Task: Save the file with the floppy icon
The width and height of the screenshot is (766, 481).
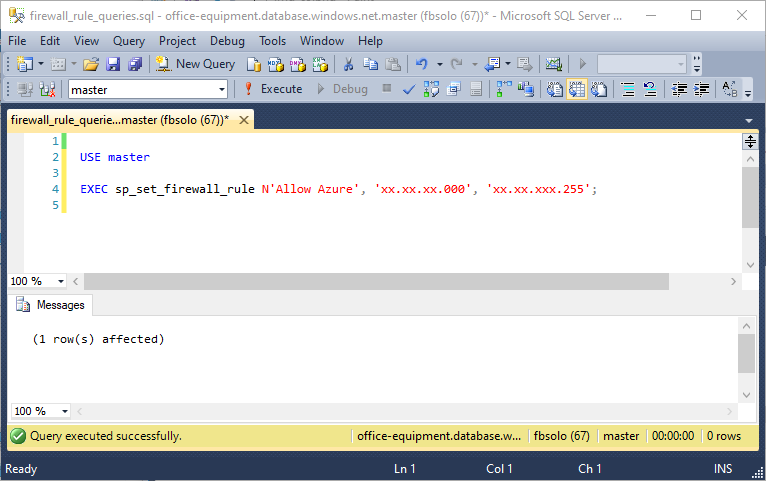Action: pyautogui.click(x=113, y=64)
